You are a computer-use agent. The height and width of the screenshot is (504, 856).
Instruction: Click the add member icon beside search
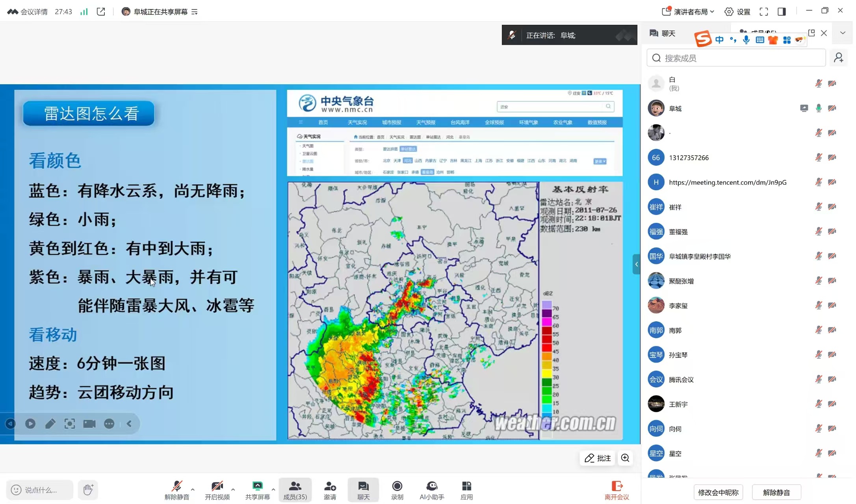pyautogui.click(x=839, y=58)
